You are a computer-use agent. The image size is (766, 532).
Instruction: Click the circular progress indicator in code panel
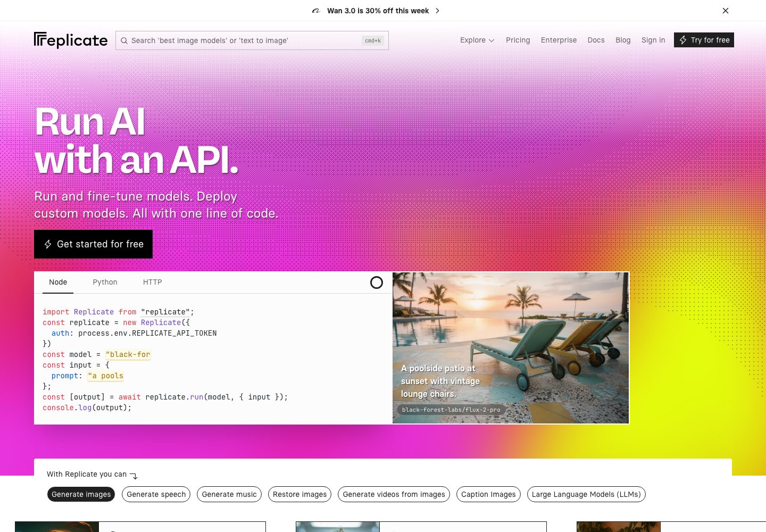point(377,282)
